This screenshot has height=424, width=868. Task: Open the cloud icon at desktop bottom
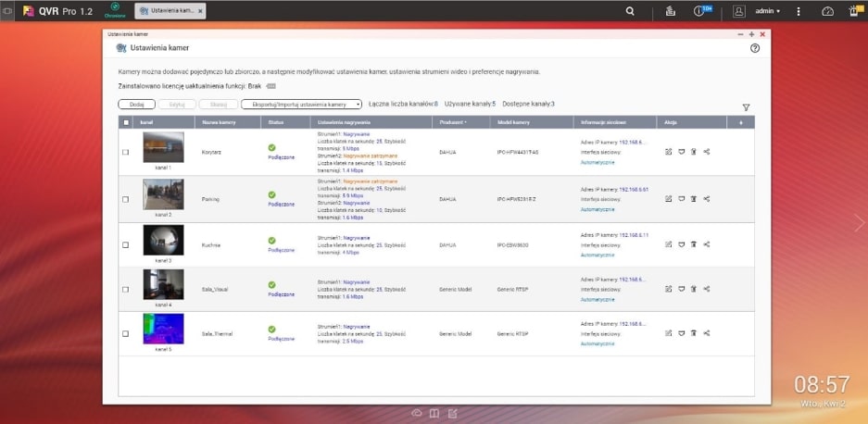(x=417, y=413)
